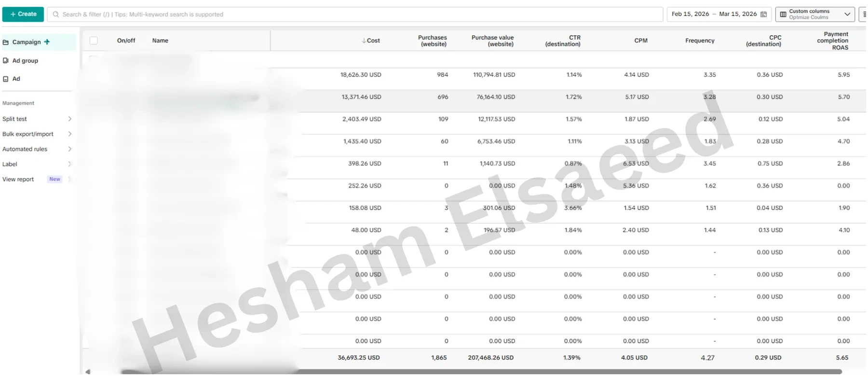This screenshot has height=376, width=868.
Task: Click the sparkle icon next to Campaign
Action: tap(47, 42)
